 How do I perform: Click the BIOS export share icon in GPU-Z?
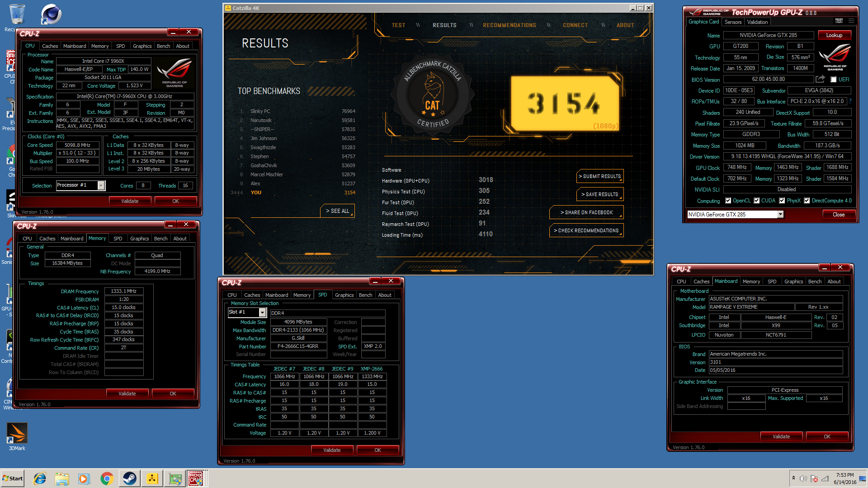tap(820, 79)
